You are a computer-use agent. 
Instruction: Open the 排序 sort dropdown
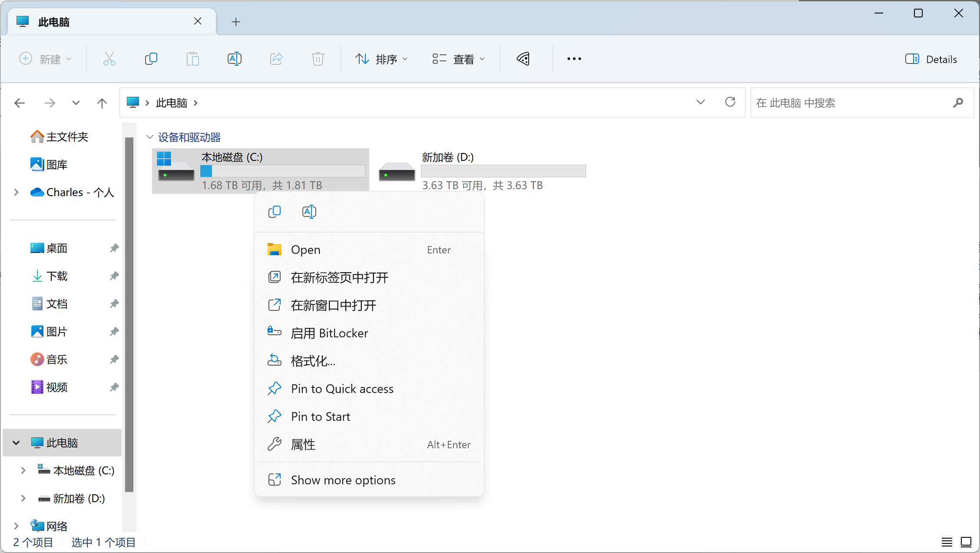(381, 59)
